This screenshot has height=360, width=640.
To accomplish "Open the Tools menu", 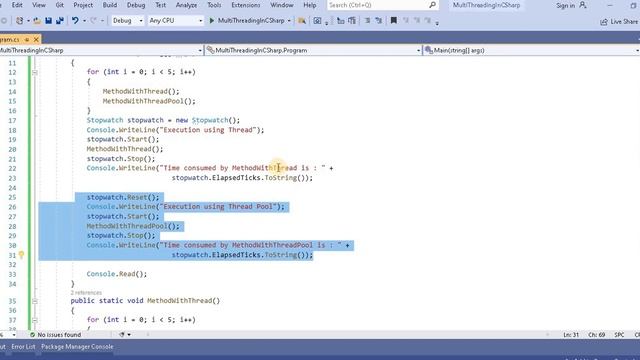I will point(214,5).
